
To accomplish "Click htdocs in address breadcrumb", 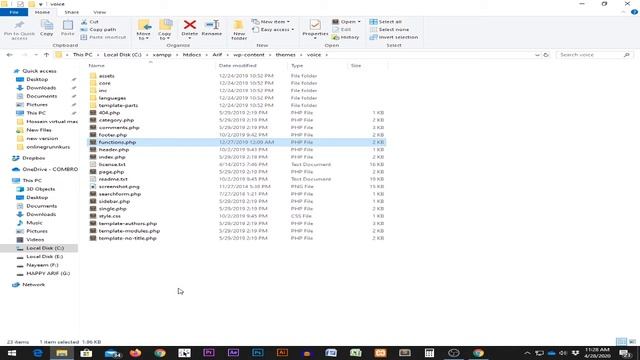I will (192, 55).
